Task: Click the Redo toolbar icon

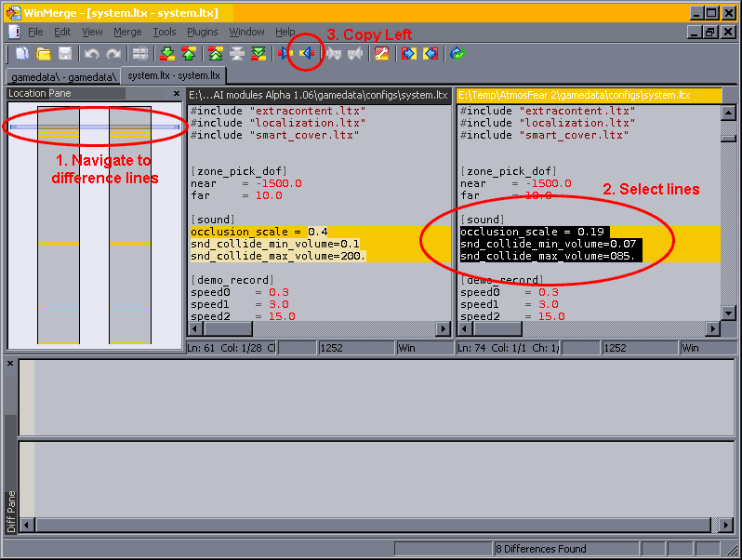Action: click(113, 54)
